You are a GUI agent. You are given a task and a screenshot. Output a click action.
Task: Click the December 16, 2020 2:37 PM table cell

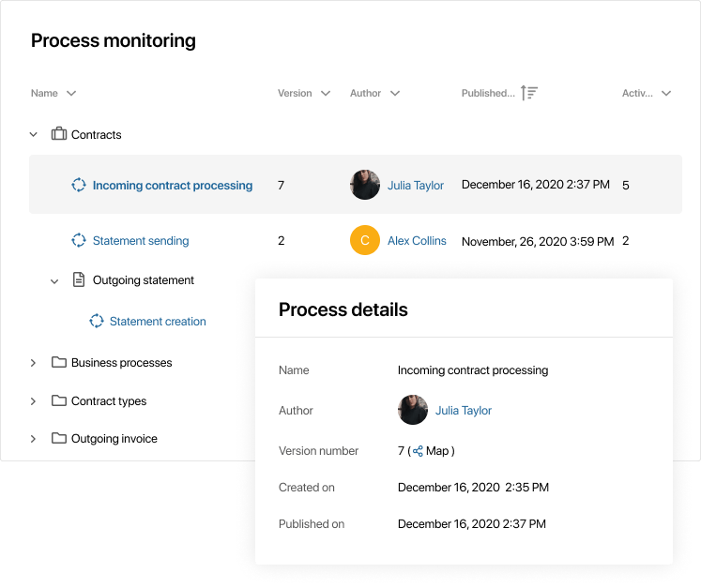[536, 185]
